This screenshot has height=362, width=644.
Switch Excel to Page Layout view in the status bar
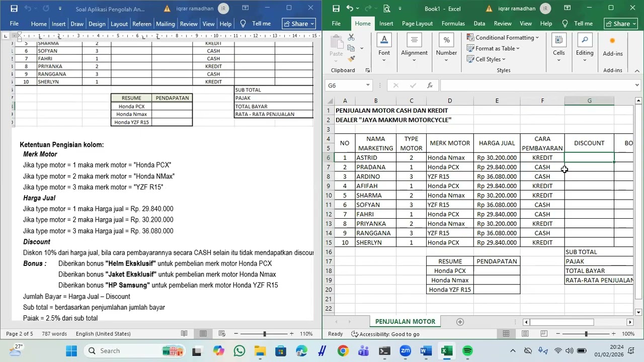click(525, 334)
